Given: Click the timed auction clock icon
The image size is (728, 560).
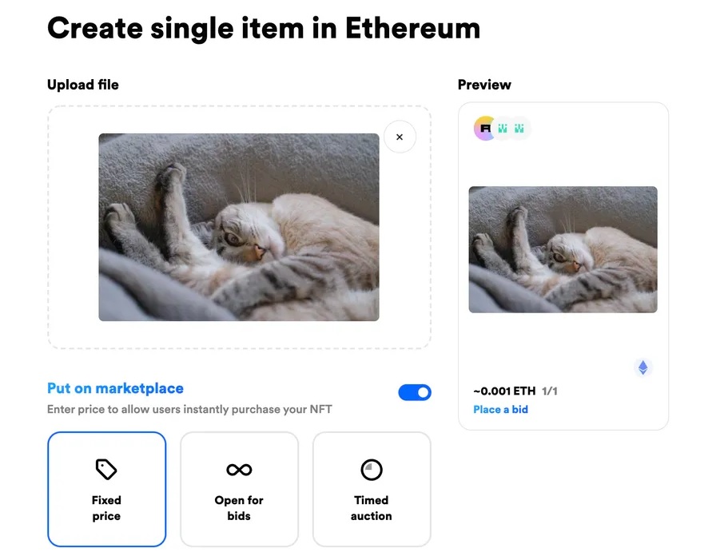Looking at the screenshot, I should point(372,470).
